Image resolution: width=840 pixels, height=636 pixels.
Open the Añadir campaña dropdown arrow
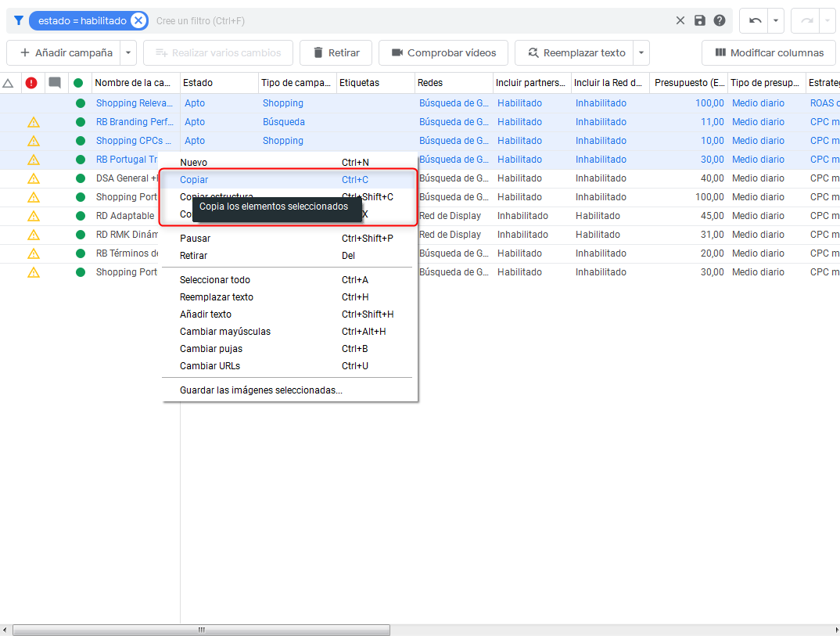pyautogui.click(x=128, y=53)
